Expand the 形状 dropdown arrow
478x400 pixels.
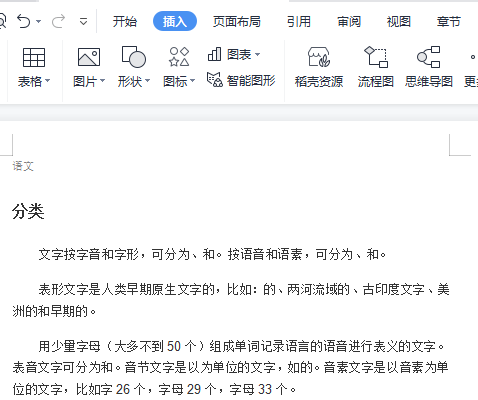(x=147, y=81)
